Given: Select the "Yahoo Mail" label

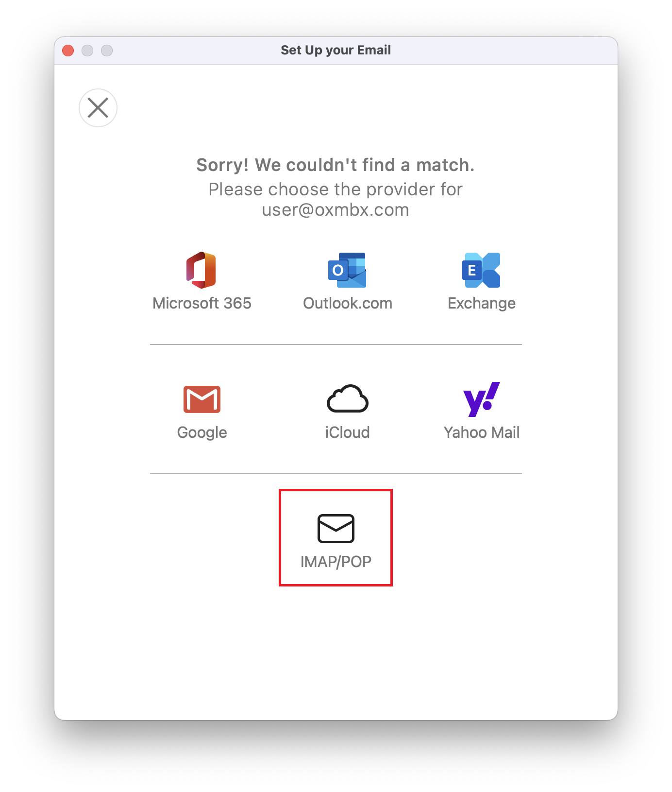Looking at the screenshot, I should point(481,432).
